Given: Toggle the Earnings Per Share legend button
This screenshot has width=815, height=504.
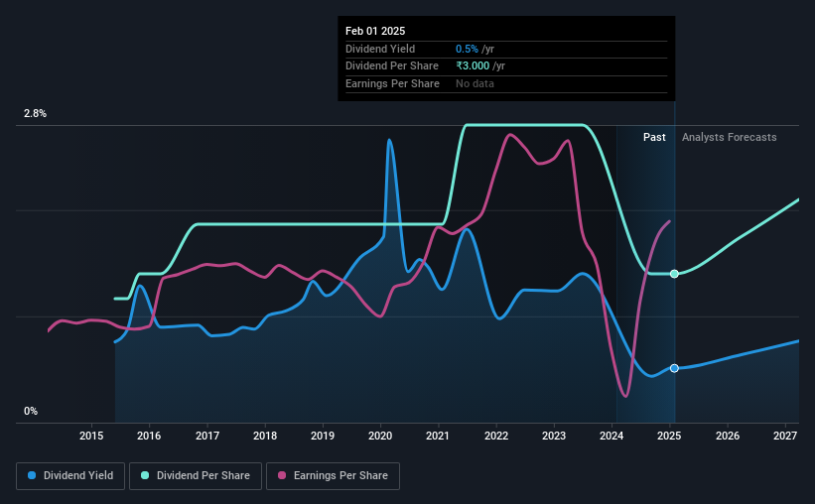Looking at the screenshot, I should point(333,476).
